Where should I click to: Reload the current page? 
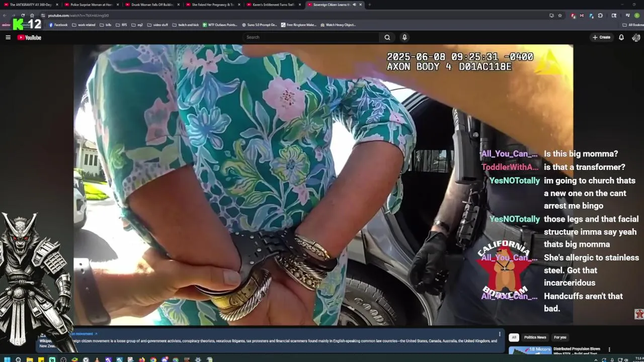tap(23, 15)
